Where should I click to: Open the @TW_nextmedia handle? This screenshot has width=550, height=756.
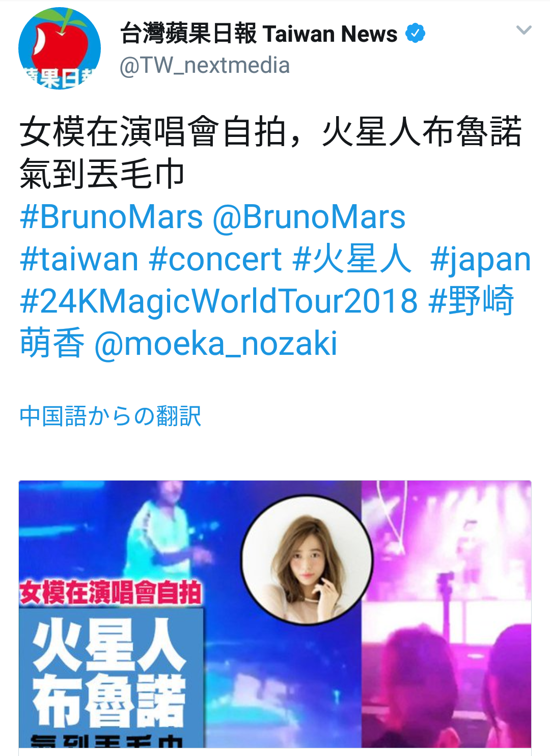click(x=205, y=66)
